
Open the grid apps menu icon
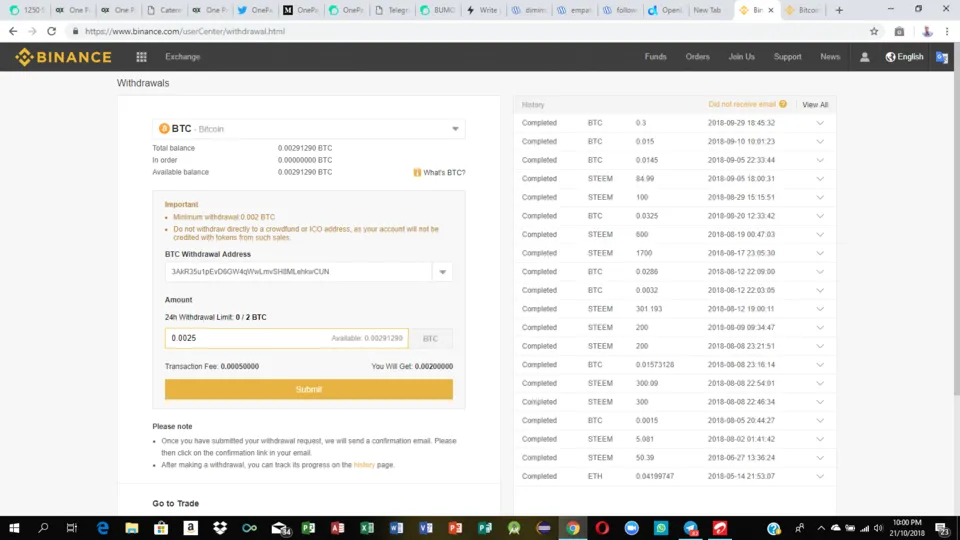point(141,57)
